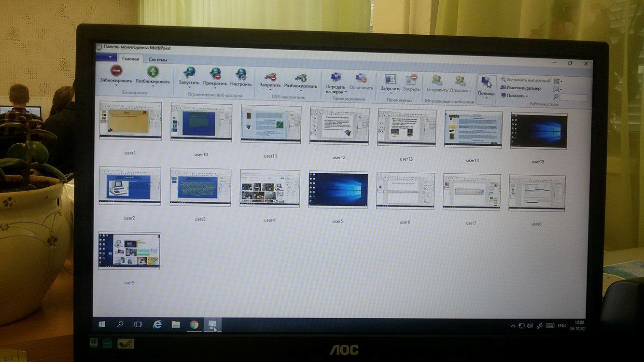Click the green Разблокировать (Unblock) icon
Image resolution: width=644 pixels, height=362 pixels.
tap(153, 72)
